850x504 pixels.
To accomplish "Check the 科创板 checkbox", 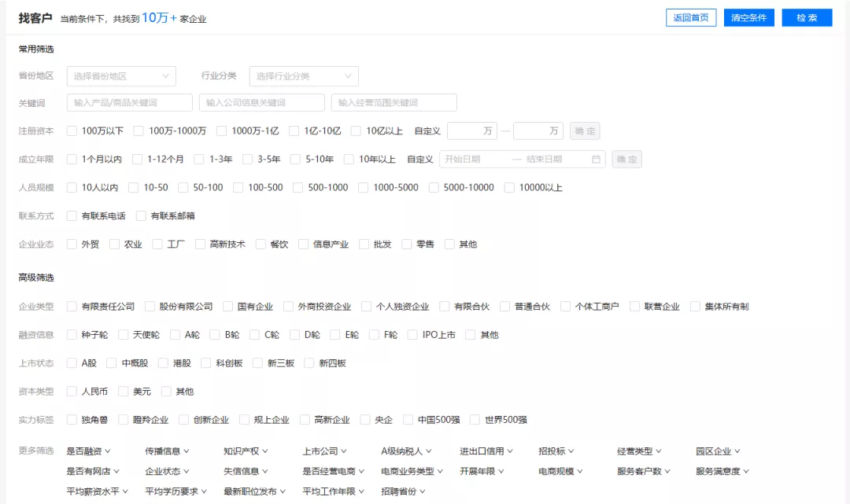I will [206, 362].
